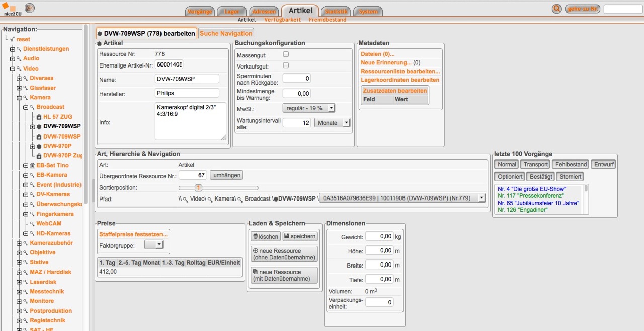Click the löschen button
The image size is (644, 331).
pyautogui.click(x=265, y=236)
